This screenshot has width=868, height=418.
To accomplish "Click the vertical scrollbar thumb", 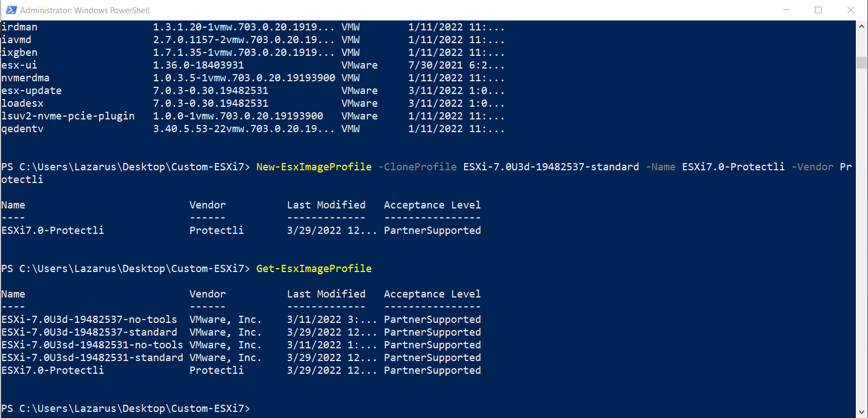I will coord(861,62).
